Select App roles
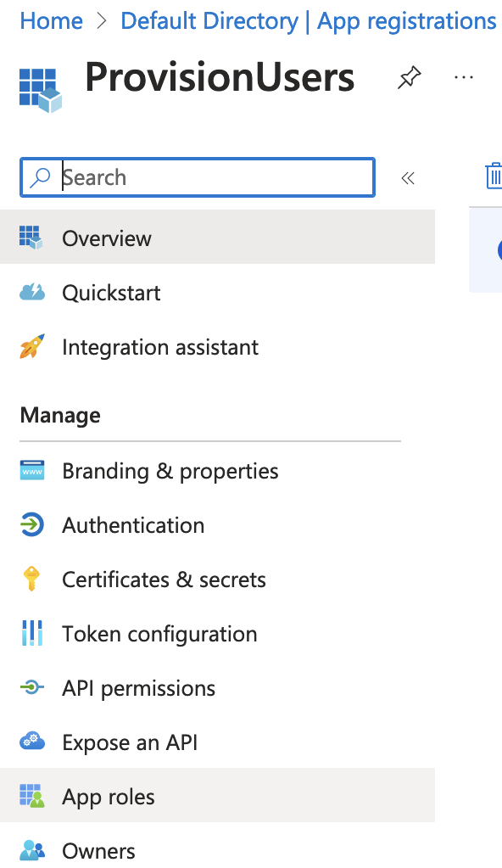This screenshot has height=868, width=502. pyautogui.click(x=218, y=796)
